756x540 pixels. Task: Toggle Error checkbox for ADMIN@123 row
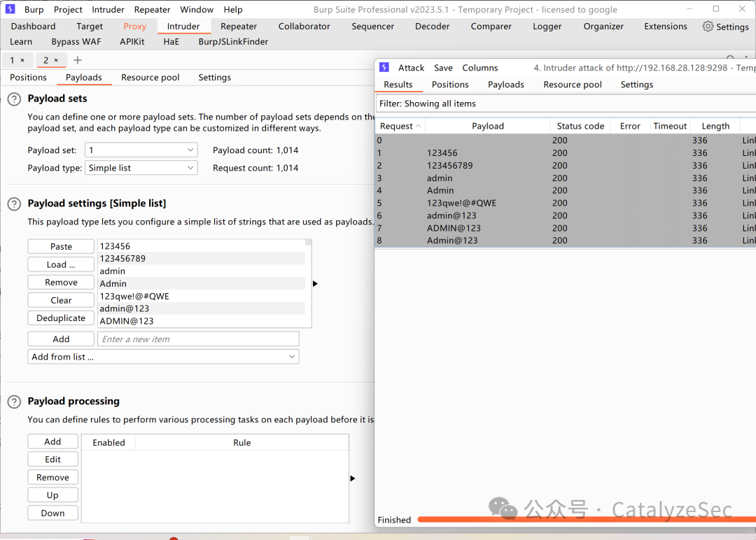(x=630, y=228)
